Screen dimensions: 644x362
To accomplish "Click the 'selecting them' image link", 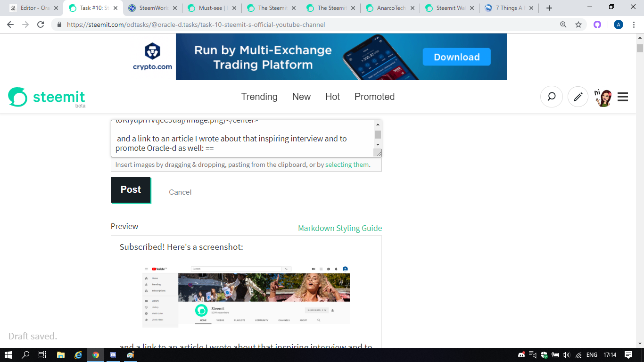I will (347, 165).
